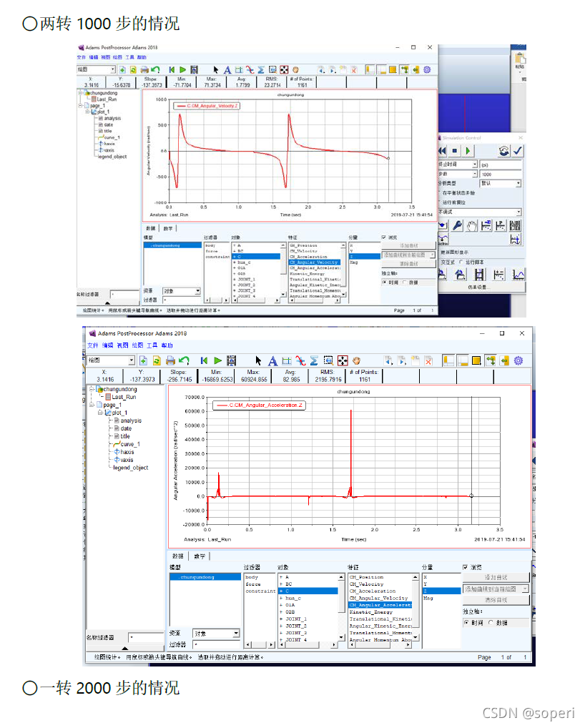Click 清除曲线 button in Angular Acceleration window

(x=496, y=600)
